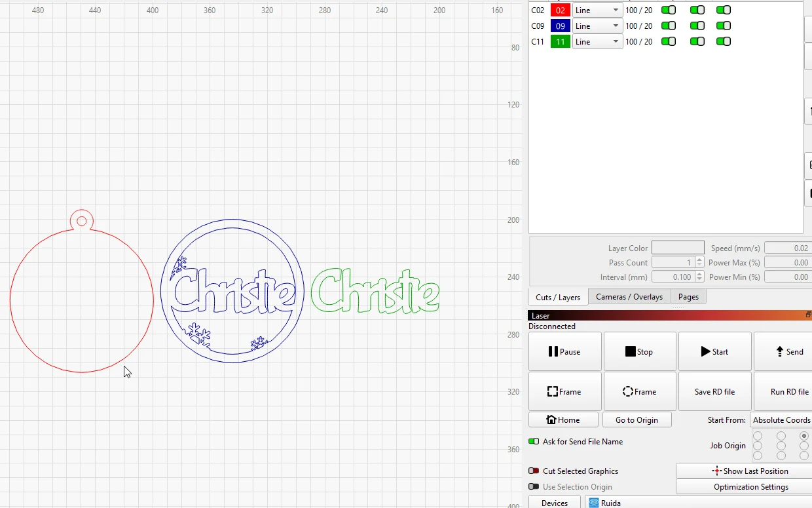Enable Cut Selected Graphics

point(534,471)
